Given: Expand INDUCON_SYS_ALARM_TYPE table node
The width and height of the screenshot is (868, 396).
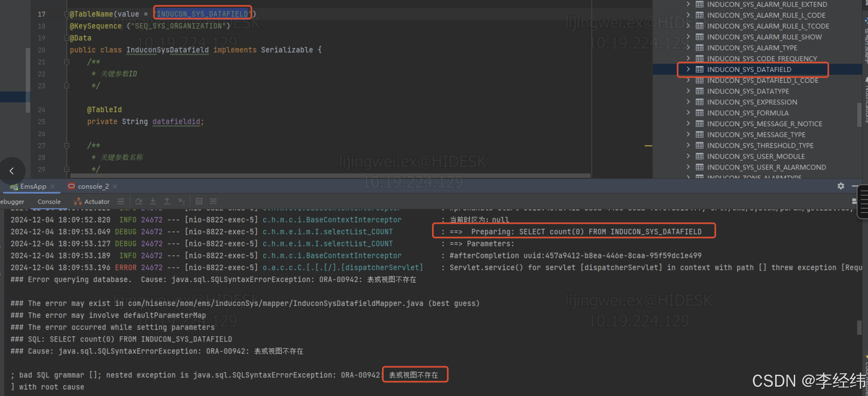Looking at the screenshot, I should (689, 47).
